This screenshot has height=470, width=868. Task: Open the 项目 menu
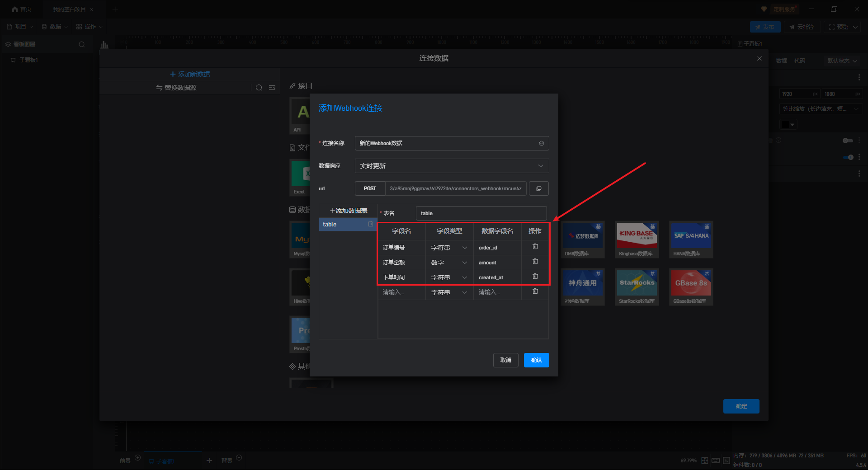point(20,27)
